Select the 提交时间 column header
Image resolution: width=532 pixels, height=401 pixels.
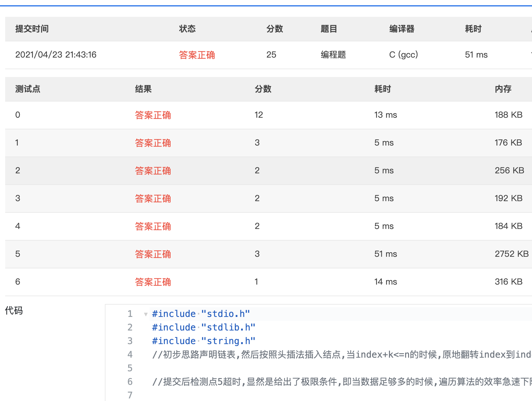click(x=32, y=29)
